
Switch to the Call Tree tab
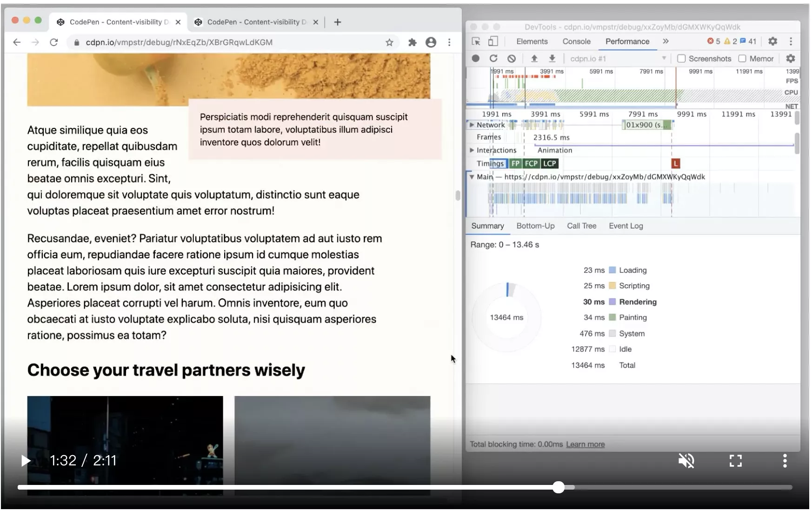[581, 226]
